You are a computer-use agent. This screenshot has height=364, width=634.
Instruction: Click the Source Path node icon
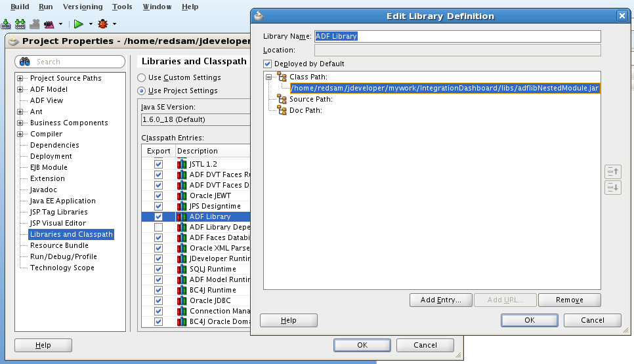(x=282, y=98)
